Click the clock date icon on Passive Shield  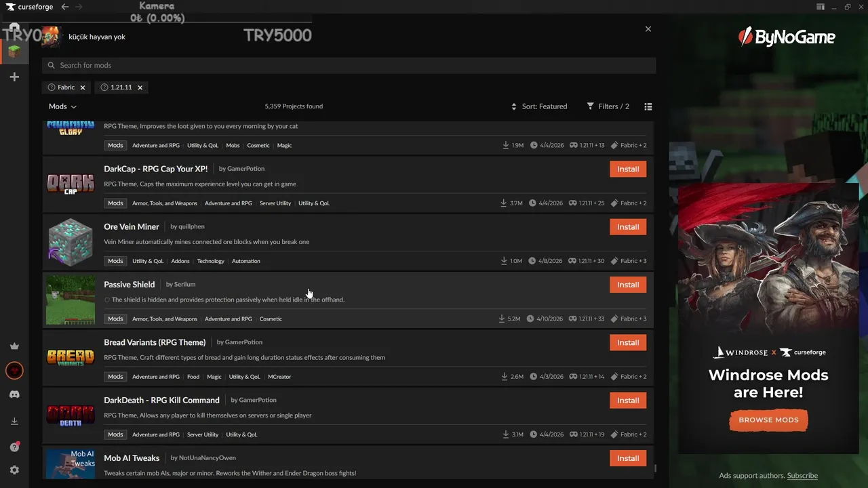coord(530,319)
